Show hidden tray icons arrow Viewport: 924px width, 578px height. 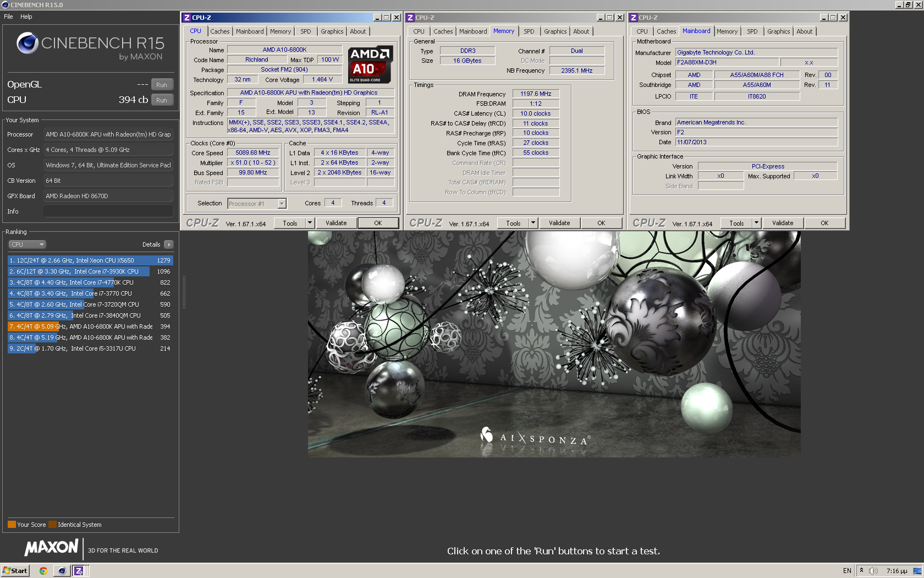pyautogui.click(x=861, y=571)
